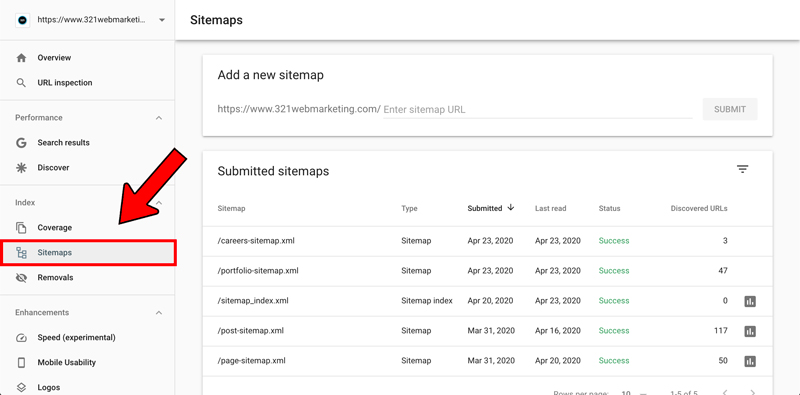Viewport: 800px width, 395px height.
Task: Open the /sitemap_index.xml row
Action: 487,301
